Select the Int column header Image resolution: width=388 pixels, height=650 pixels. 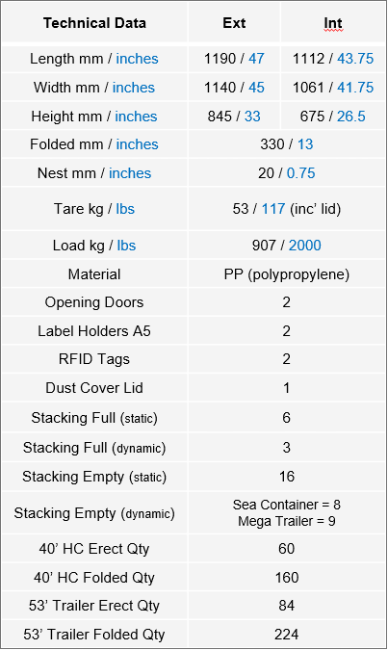coord(333,23)
